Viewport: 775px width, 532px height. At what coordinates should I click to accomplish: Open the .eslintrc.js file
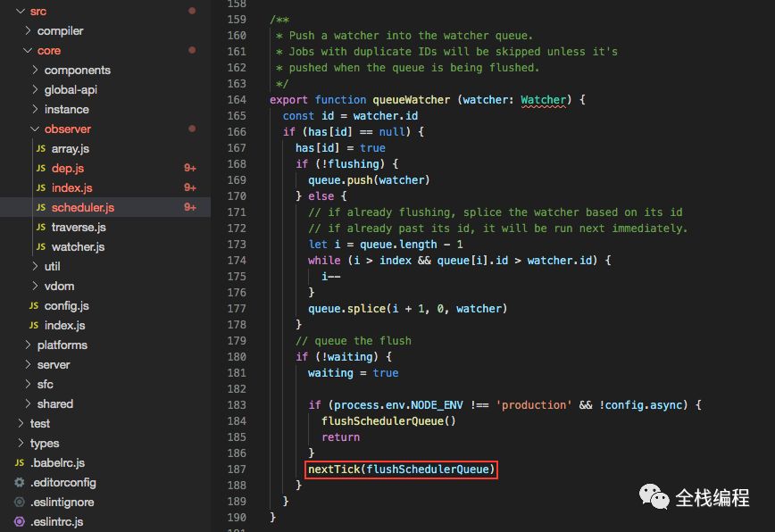click(56, 521)
